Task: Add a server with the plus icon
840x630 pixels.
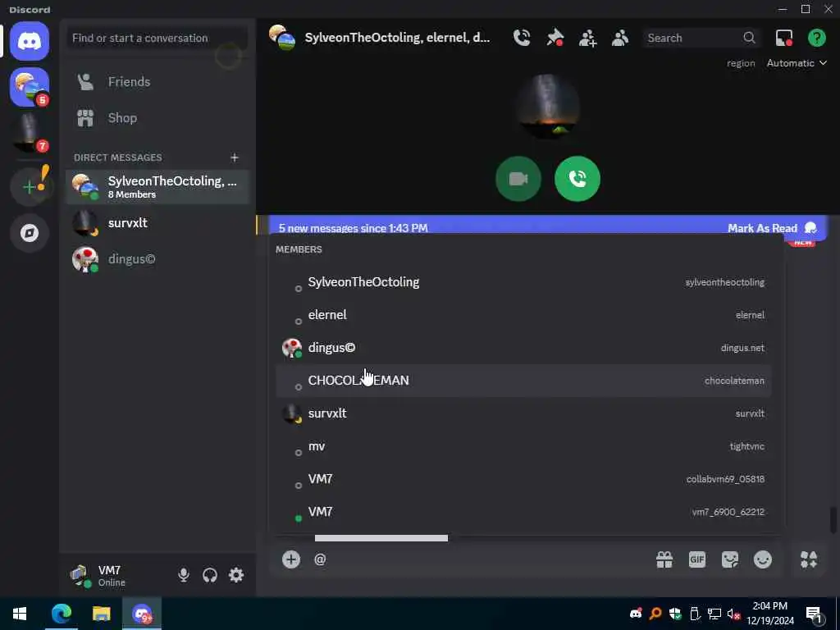Action: click(30, 186)
